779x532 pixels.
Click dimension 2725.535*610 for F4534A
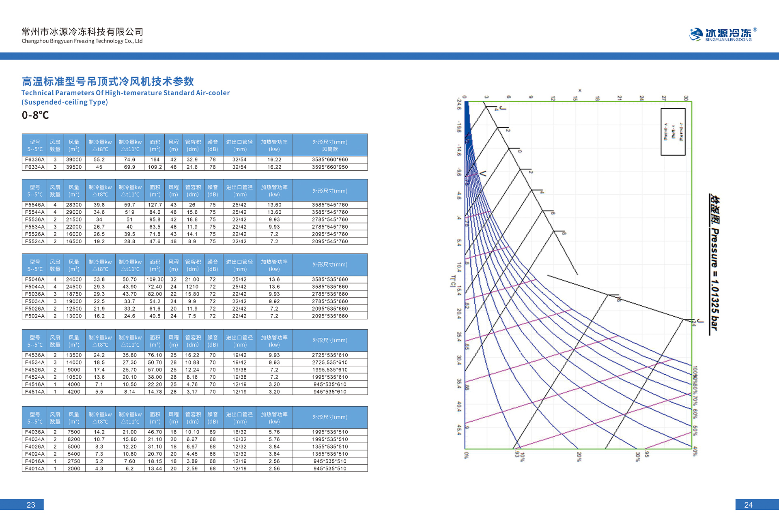coord(330,363)
